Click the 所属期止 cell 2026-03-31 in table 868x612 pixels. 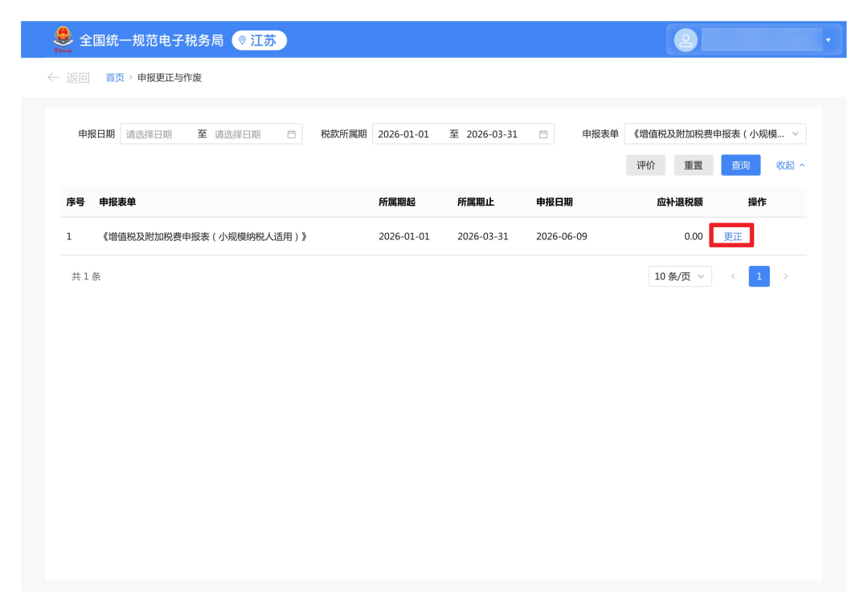point(483,236)
